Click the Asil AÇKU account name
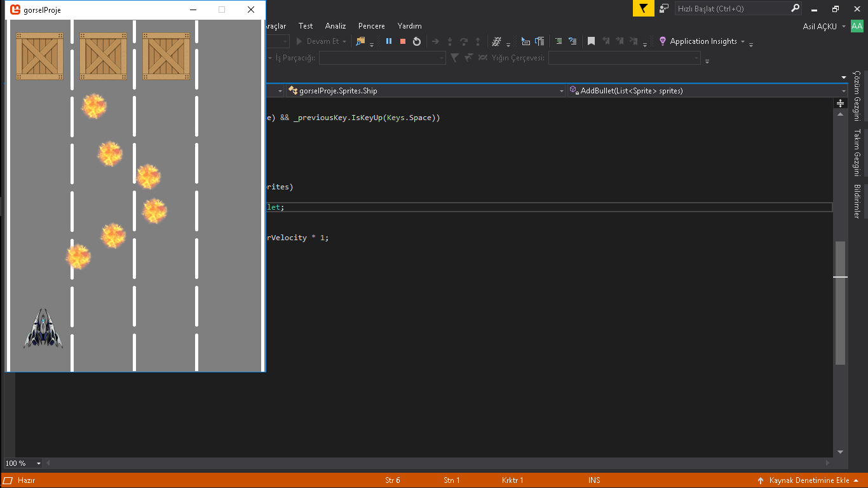868x488 pixels. tap(820, 26)
